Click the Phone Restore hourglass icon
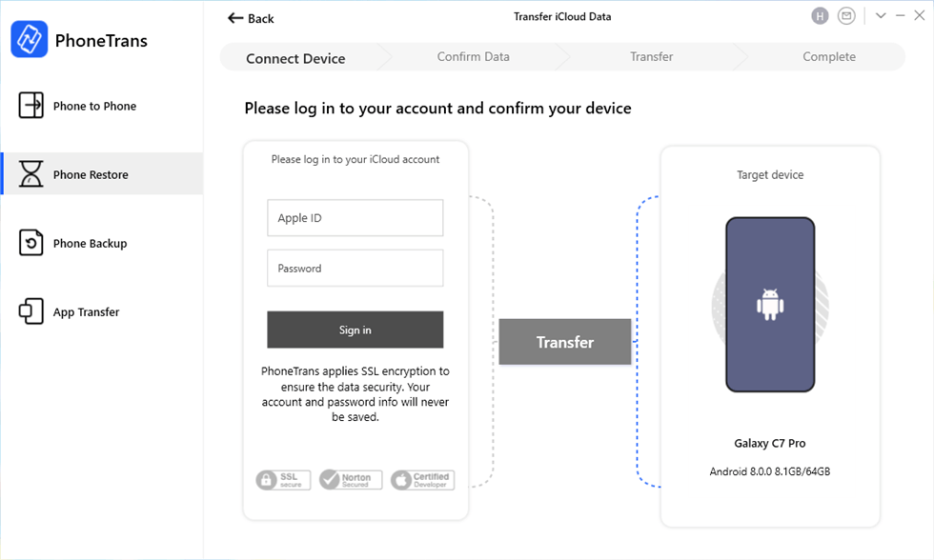The height and width of the screenshot is (560, 934). click(30, 173)
